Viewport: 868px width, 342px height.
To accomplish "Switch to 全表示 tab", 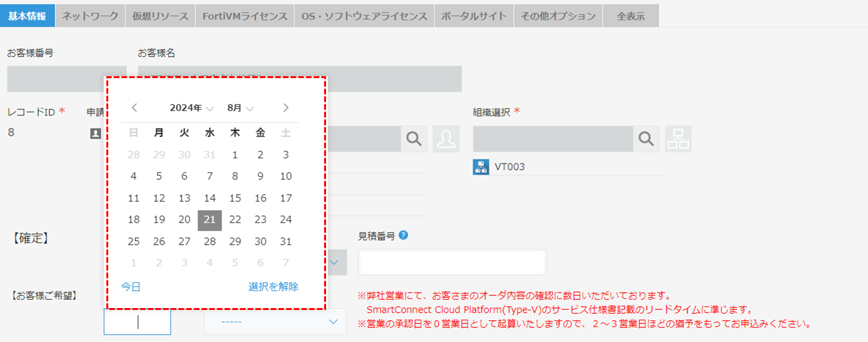I will click(631, 16).
